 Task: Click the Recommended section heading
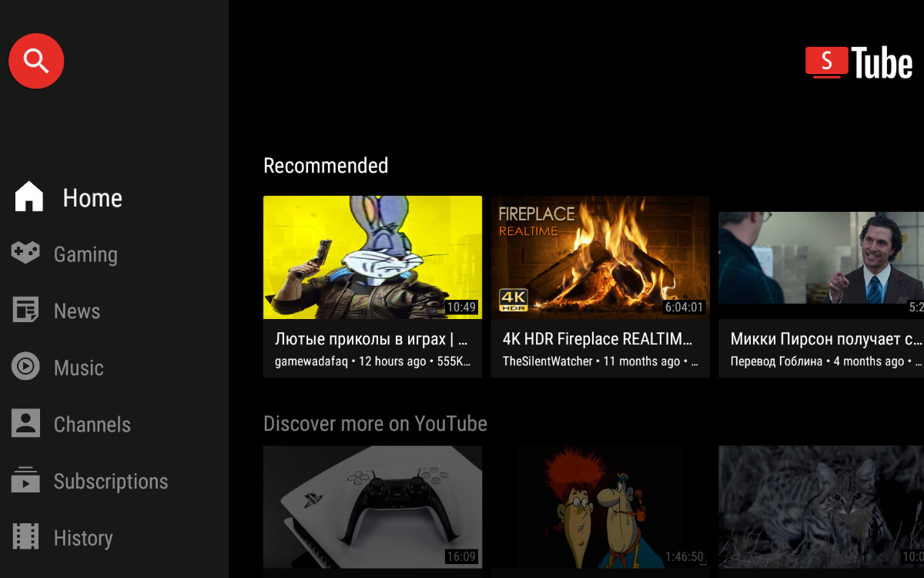point(326,165)
